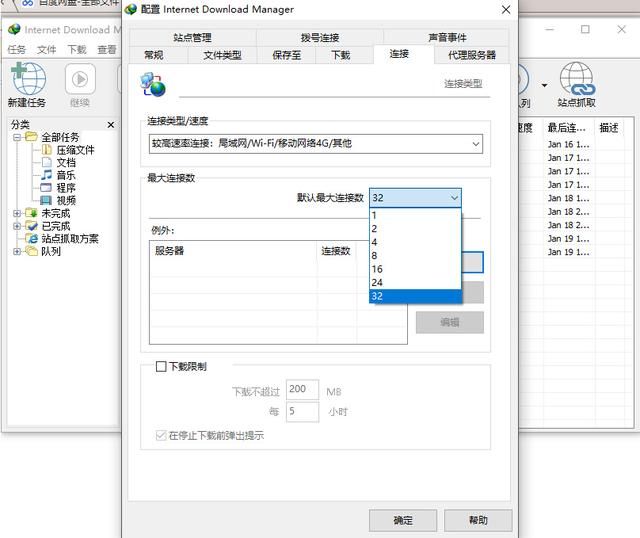The height and width of the screenshot is (538, 640).
Task: Click the 每 小时 hours input field
Action: (x=302, y=411)
